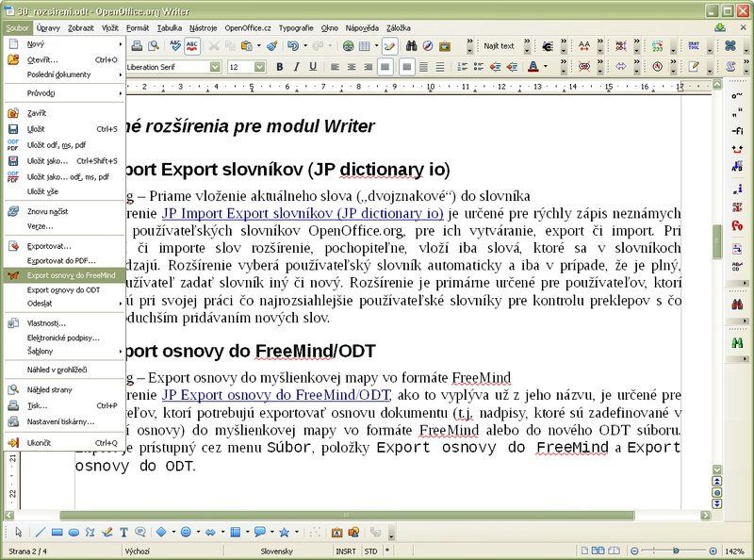Click the Print document toolbar icon
This screenshot has height=560, width=754.
(x=137, y=45)
